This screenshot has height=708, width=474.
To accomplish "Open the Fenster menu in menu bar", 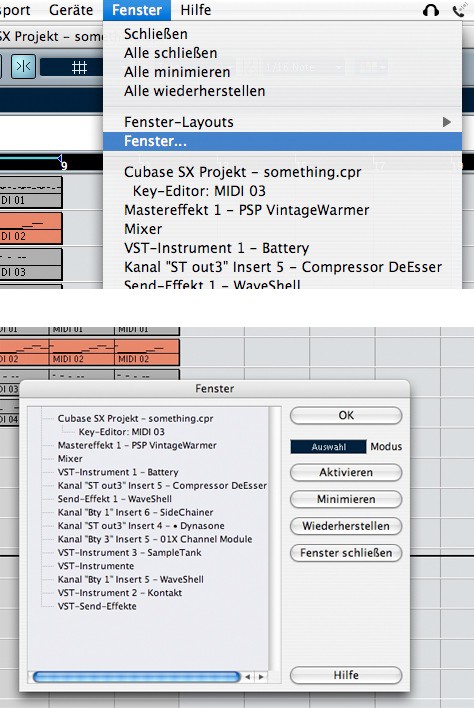I will pyautogui.click(x=137, y=10).
